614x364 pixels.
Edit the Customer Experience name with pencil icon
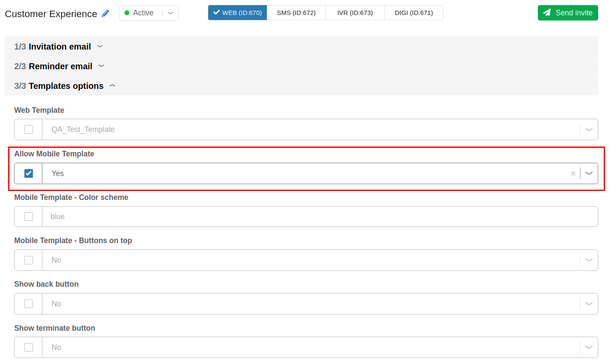point(106,14)
